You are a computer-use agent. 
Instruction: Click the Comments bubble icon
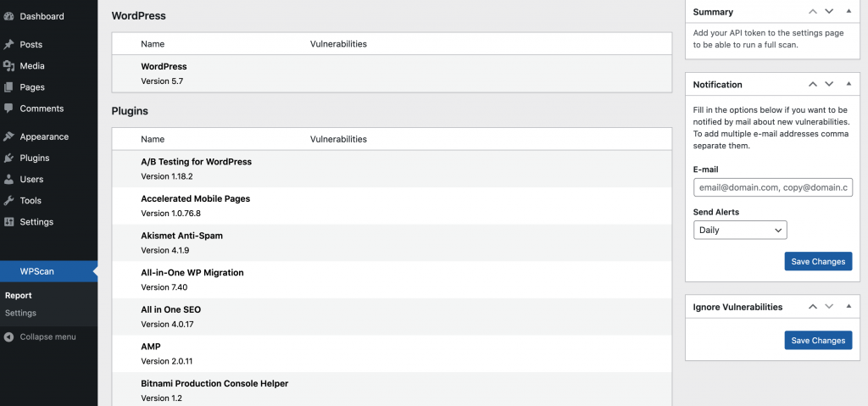[x=8, y=108]
